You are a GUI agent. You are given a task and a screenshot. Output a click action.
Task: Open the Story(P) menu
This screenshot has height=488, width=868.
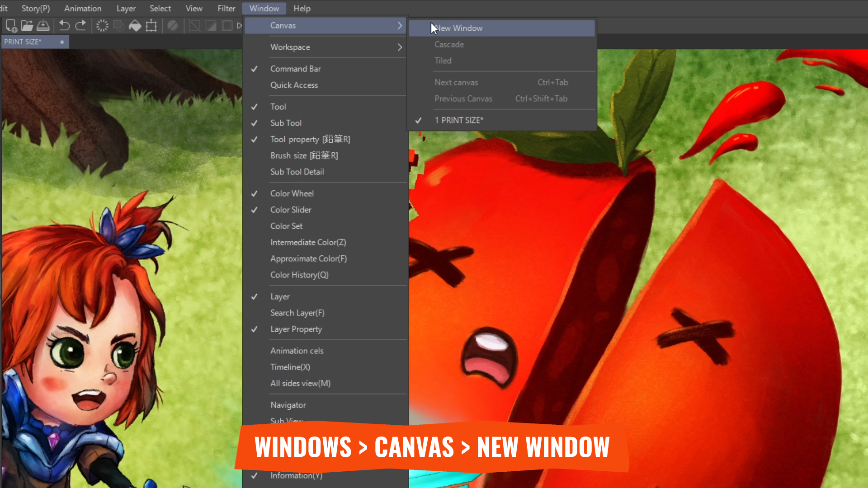[36, 9]
